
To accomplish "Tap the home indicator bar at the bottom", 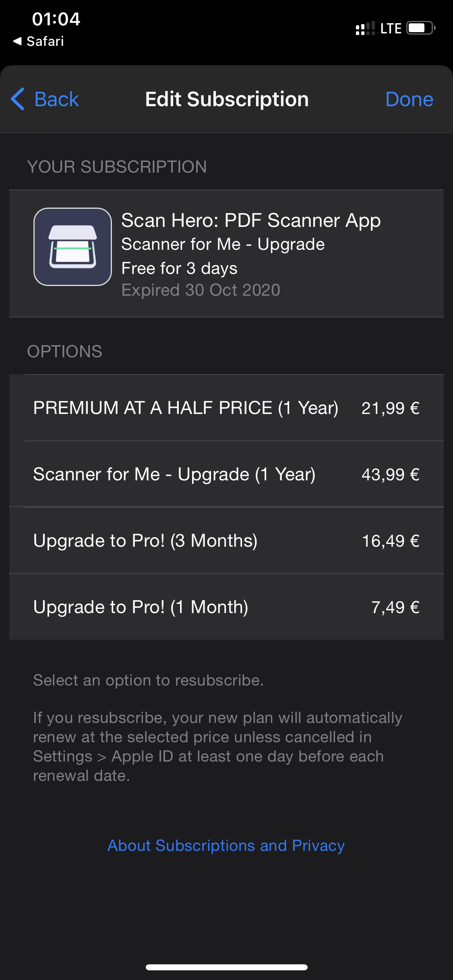I will pyautogui.click(x=227, y=967).
